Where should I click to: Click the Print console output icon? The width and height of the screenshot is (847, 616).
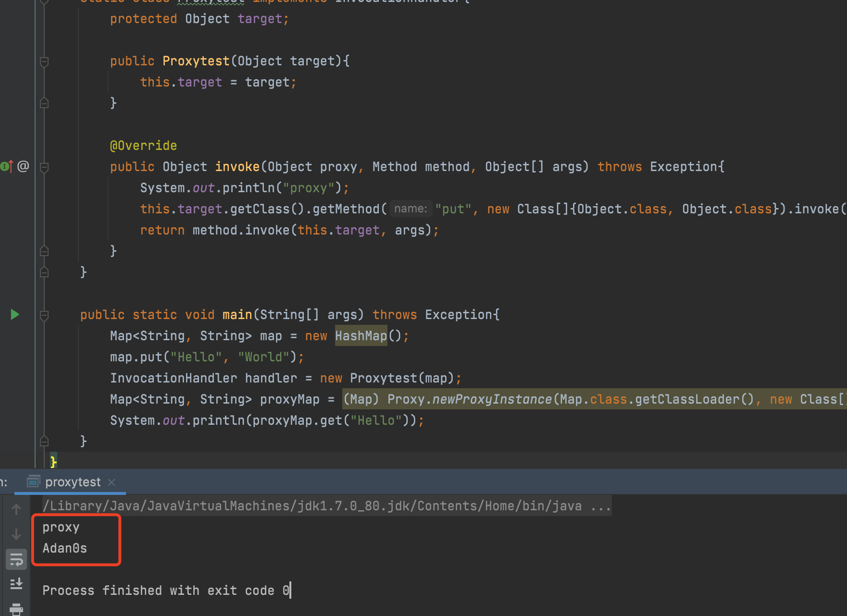(x=16, y=609)
